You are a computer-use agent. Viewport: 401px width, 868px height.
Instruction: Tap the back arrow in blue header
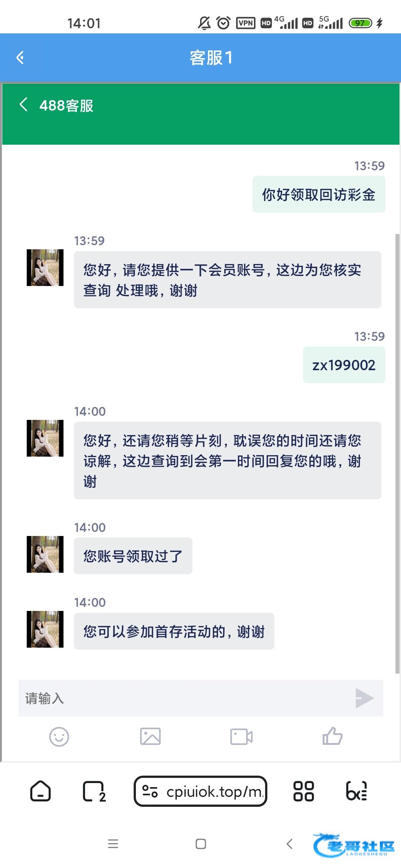point(20,58)
